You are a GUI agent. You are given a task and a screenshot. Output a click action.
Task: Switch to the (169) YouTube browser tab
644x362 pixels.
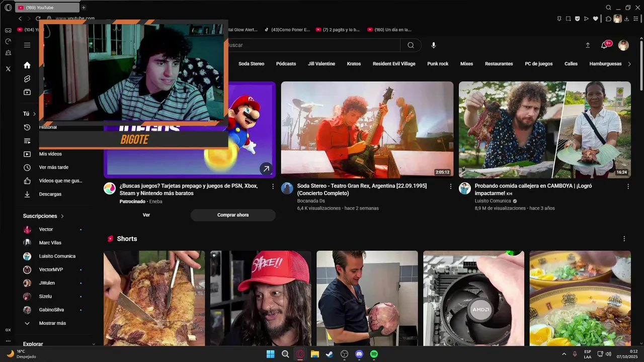tap(47, 8)
